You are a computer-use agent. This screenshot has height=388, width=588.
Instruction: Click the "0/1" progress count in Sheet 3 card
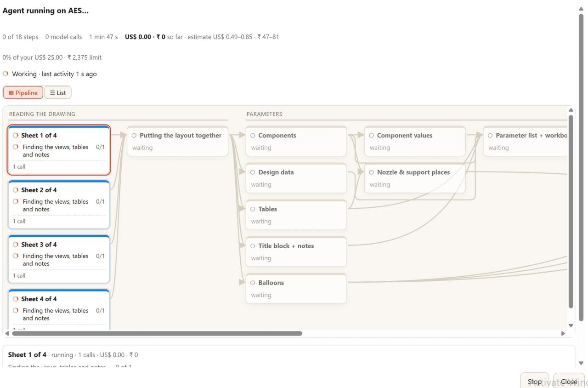click(x=100, y=256)
